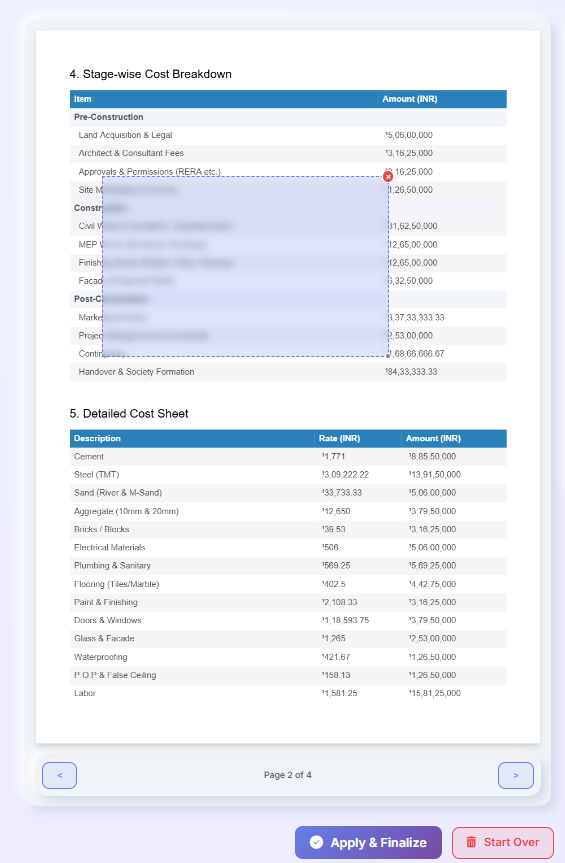Go to previous page arrow

[59, 775]
